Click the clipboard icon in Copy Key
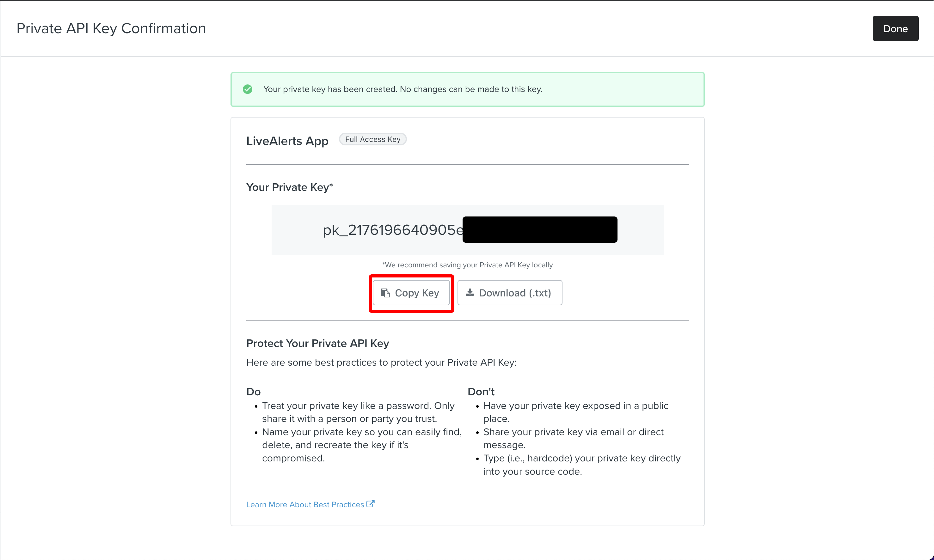 coord(385,293)
